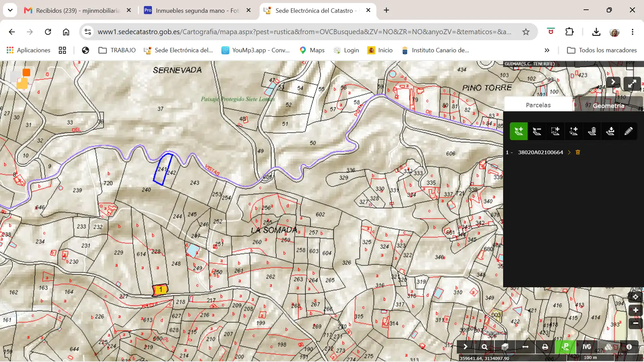Switch to the Geometría tab
Viewport: 644px width, 362px height.
(608, 106)
